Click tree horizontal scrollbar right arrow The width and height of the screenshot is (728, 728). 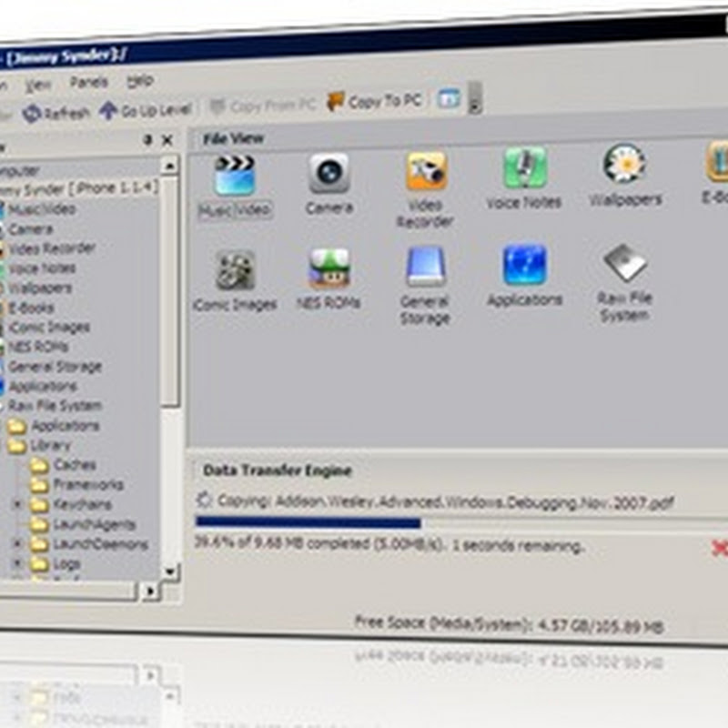[150, 591]
